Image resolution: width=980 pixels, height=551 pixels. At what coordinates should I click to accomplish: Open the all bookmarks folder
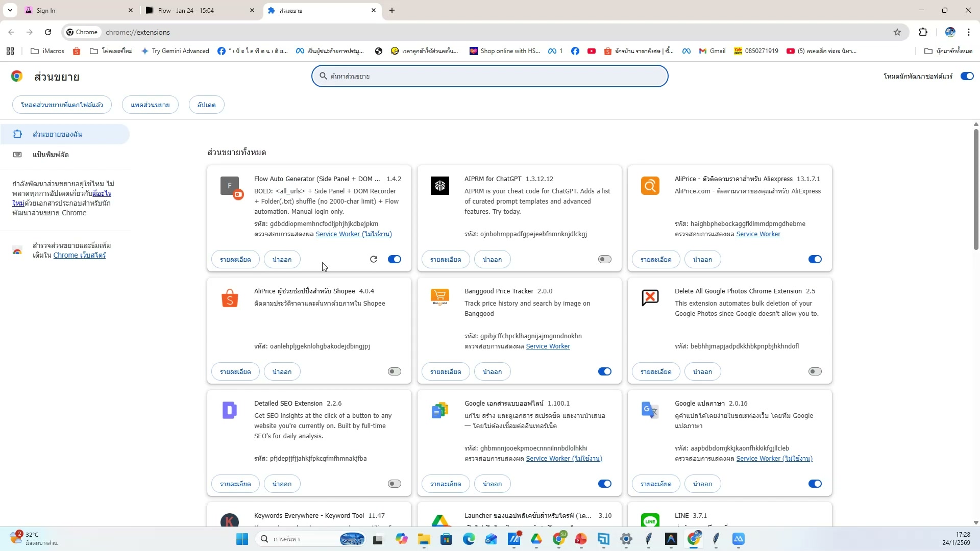948,51
